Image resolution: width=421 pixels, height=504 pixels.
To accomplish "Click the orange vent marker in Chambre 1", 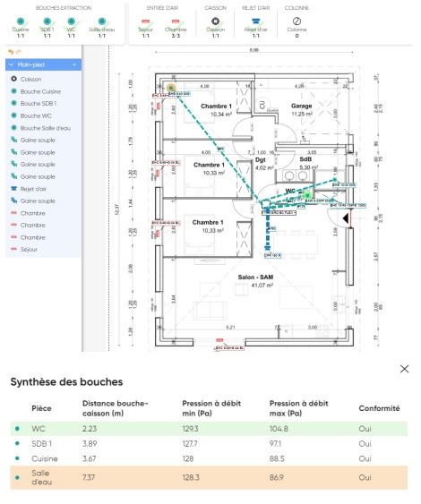I will [x=171, y=88].
